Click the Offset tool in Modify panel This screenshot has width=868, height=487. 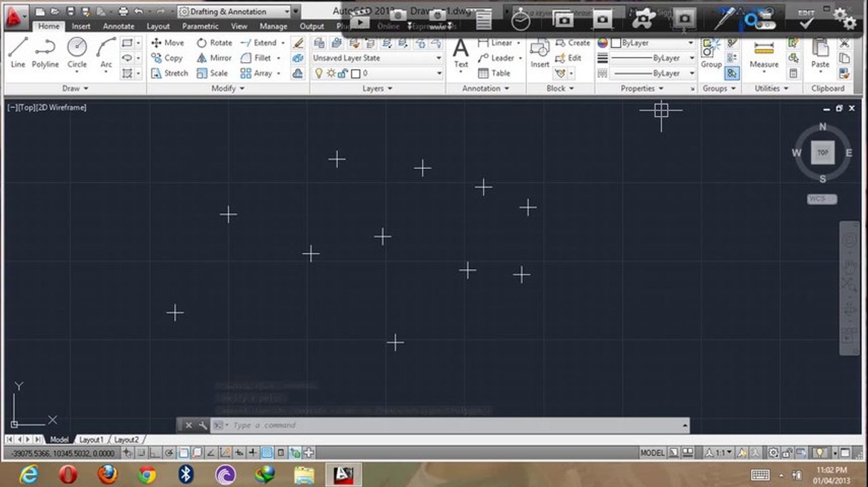pos(298,73)
